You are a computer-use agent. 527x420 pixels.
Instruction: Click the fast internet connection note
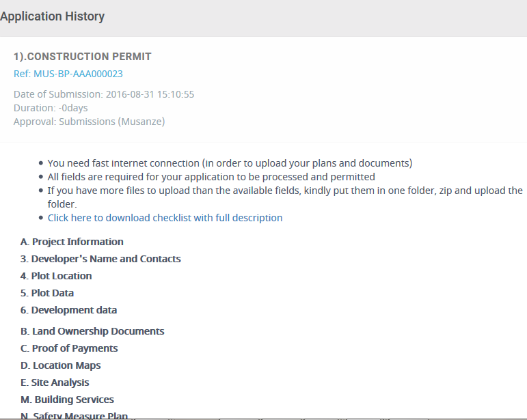tap(230, 163)
